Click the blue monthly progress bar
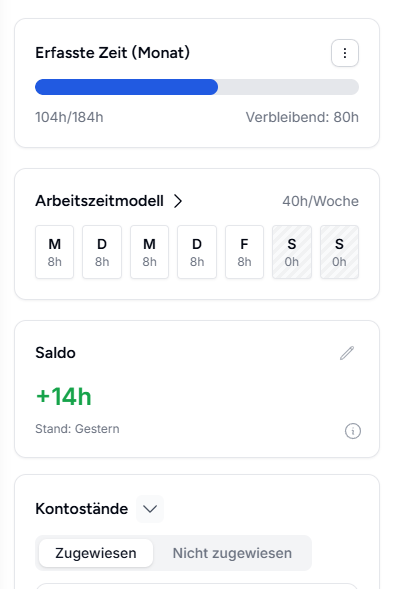The image size is (396, 589). click(x=197, y=87)
